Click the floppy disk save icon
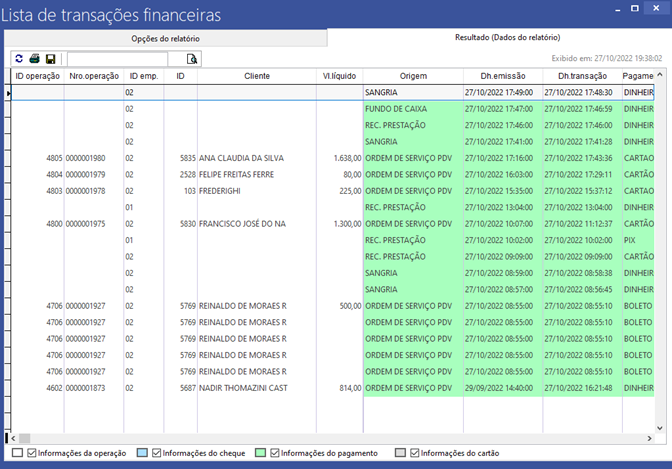This screenshot has width=672, height=469. click(x=50, y=59)
